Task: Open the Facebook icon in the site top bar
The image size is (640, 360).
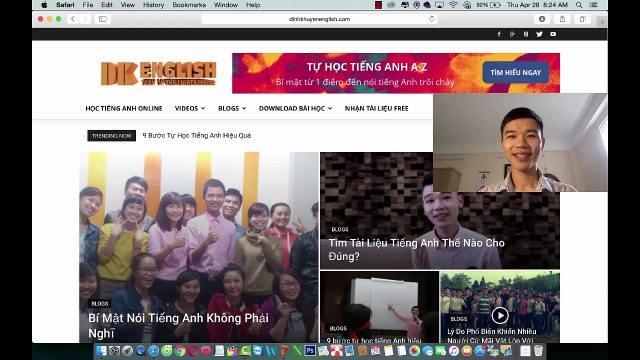Action: 499,34
